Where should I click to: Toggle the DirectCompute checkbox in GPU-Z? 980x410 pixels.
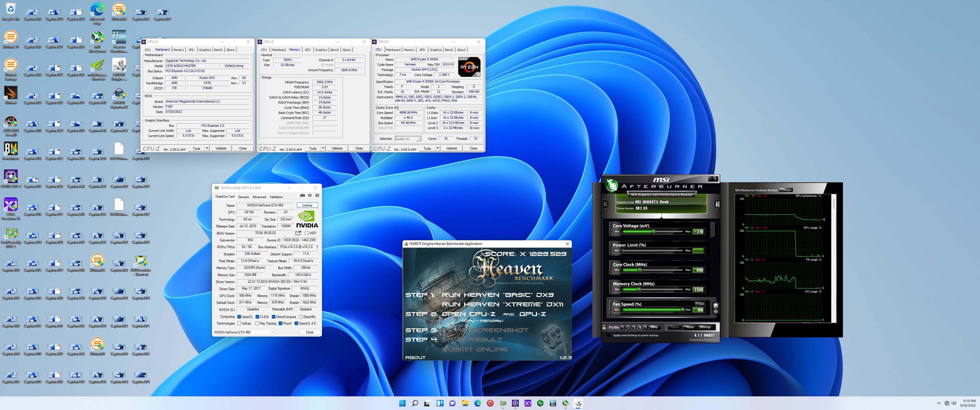click(273, 317)
